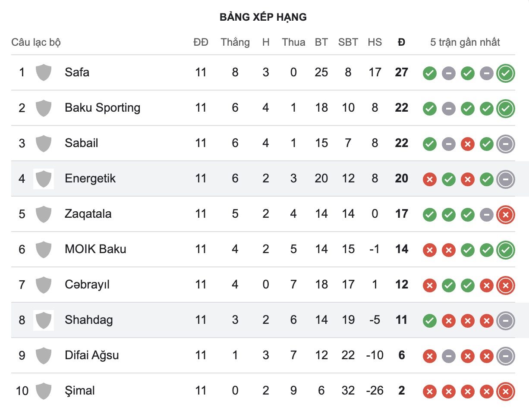Click Safa's most recent win icon

(506, 73)
